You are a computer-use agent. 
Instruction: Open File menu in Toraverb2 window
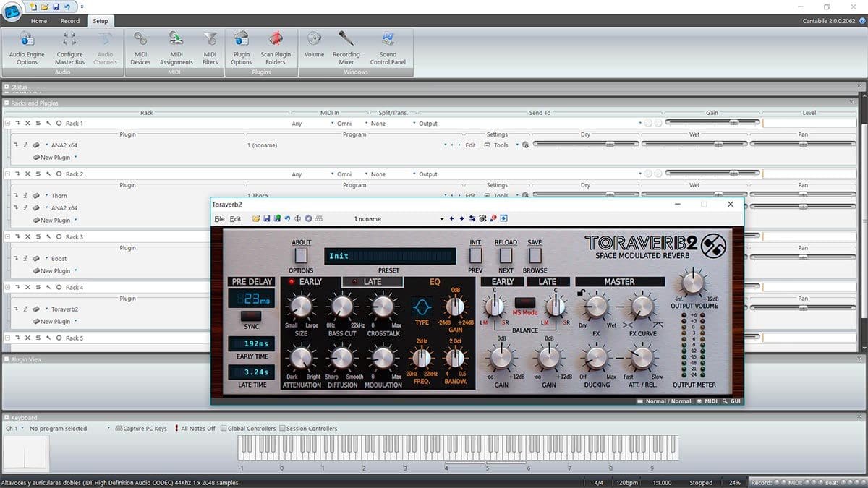pos(219,219)
